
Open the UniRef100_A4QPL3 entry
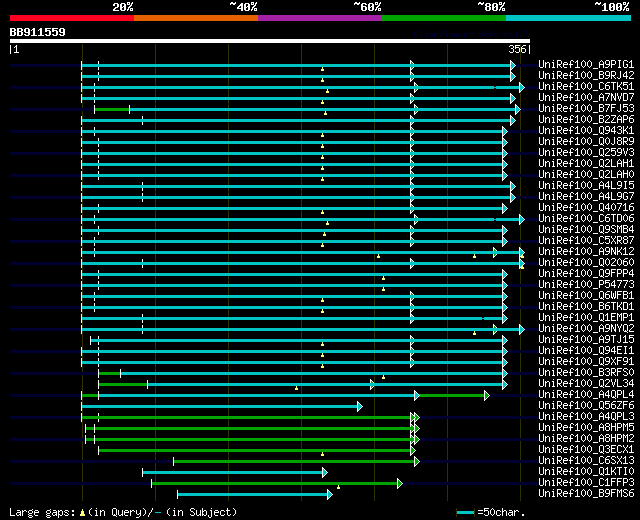pyautogui.click(x=586, y=417)
